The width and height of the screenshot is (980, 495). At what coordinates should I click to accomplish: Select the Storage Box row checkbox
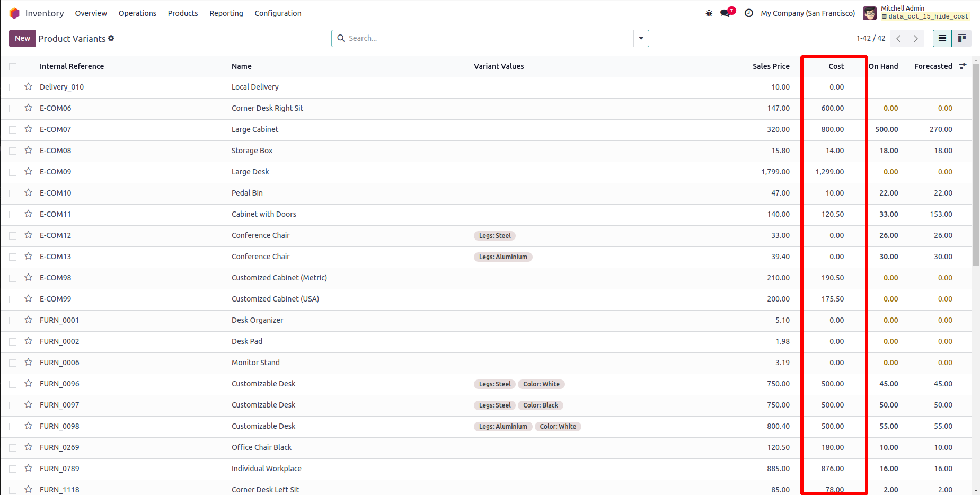coord(13,151)
